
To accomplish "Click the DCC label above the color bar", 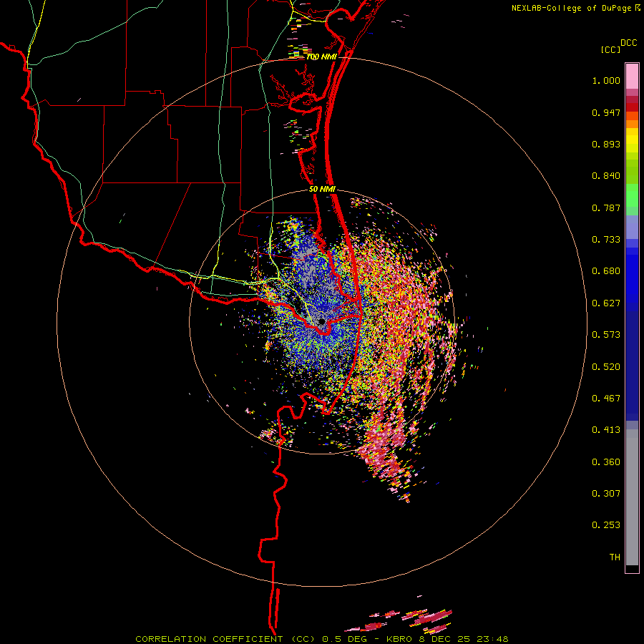I will (x=629, y=43).
